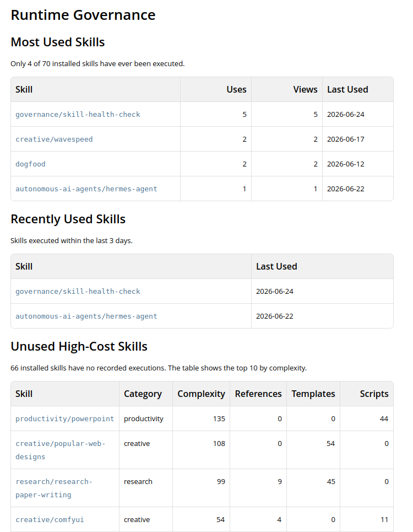Click templates value 54 in popular-web-designs row

click(x=330, y=443)
